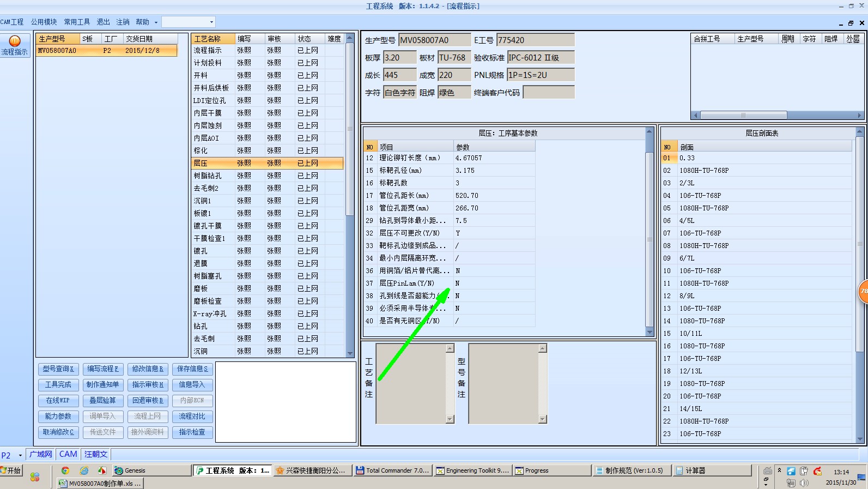Select job MV058007A0 in the model list

coord(107,51)
